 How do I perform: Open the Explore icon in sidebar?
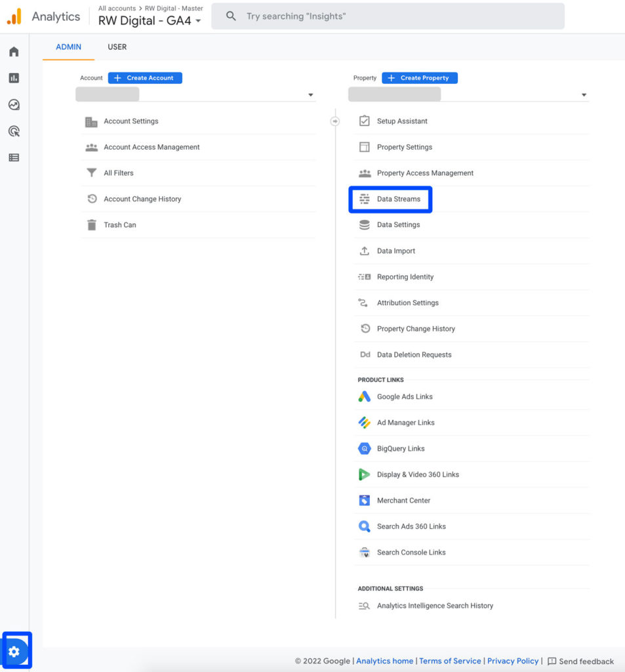coord(14,104)
